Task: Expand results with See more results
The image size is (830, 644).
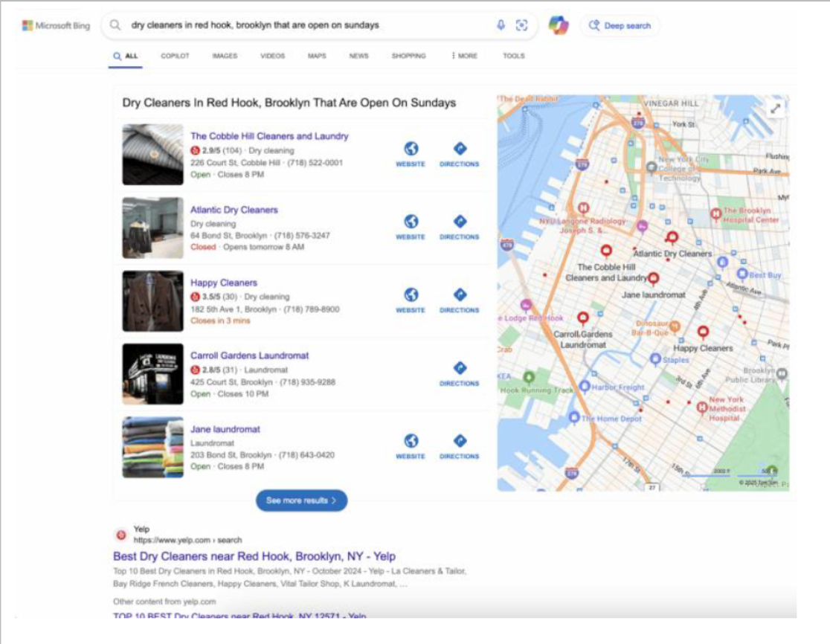Action: point(301,500)
